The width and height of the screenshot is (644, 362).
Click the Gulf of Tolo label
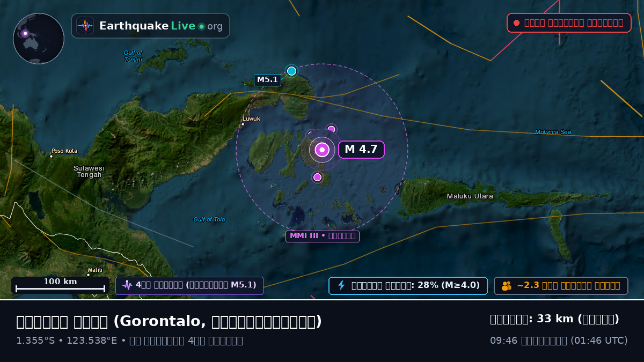tap(209, 219)
